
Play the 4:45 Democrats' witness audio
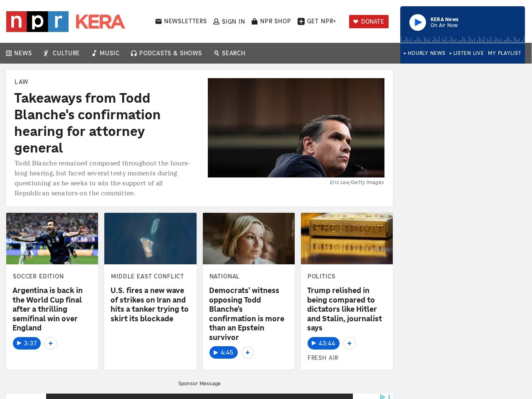(223, 352)
